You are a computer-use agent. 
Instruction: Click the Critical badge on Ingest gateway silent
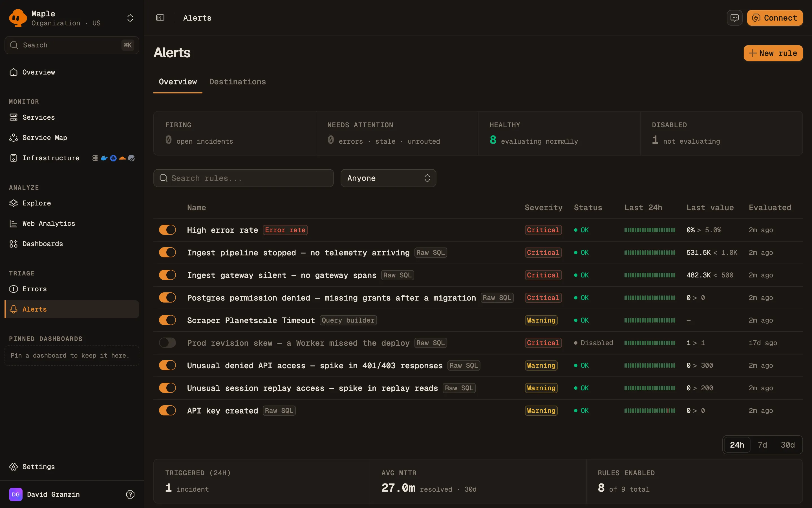[x=543, y=275]
